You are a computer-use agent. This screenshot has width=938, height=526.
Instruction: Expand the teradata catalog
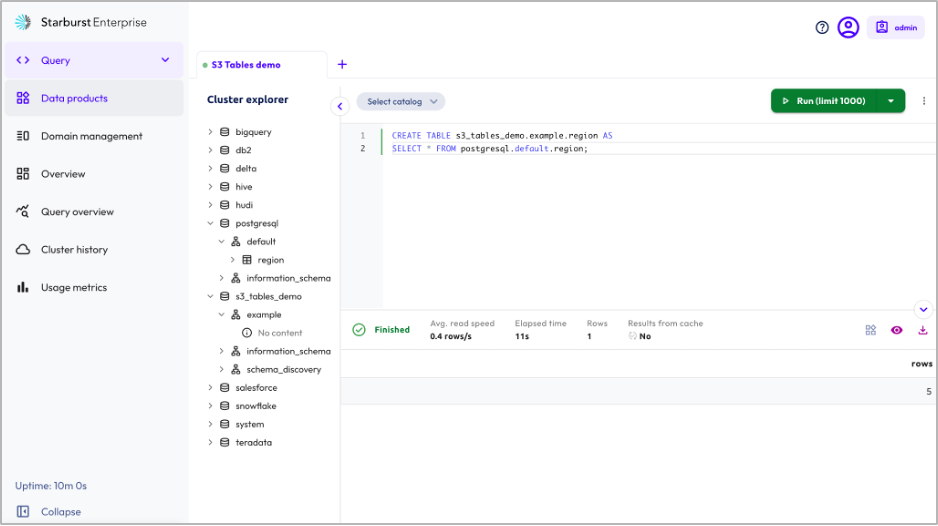point(210,443)
